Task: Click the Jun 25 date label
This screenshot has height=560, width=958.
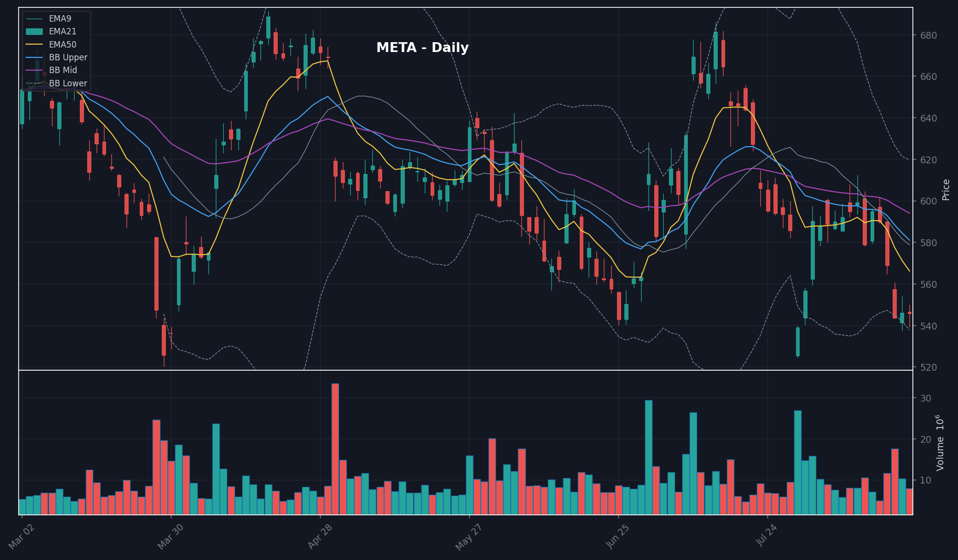Action: click(618, 536)
